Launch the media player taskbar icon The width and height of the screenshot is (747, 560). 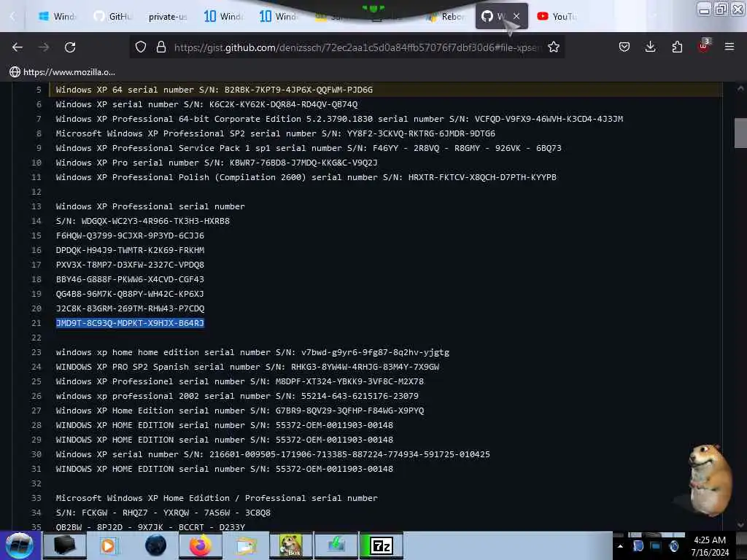pyautogui.click(x=108, y=545)
